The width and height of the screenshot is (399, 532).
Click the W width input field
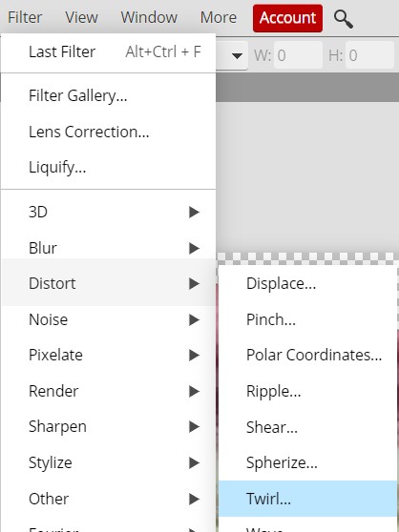(x=298, y=55)
